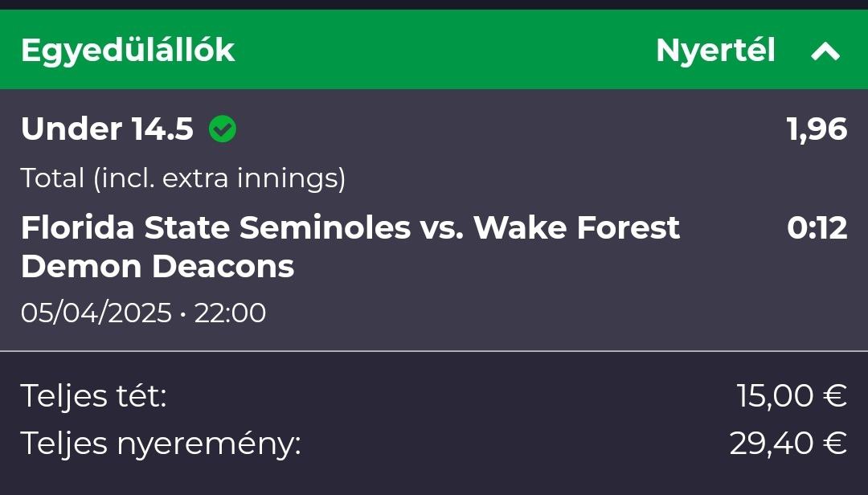The image size is (868, 495).
Task: Click the Nyertél status label
Action: 715,51
